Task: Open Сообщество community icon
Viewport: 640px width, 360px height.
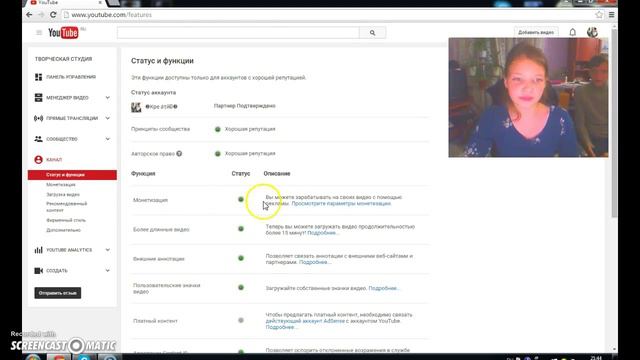Action: 38,139
